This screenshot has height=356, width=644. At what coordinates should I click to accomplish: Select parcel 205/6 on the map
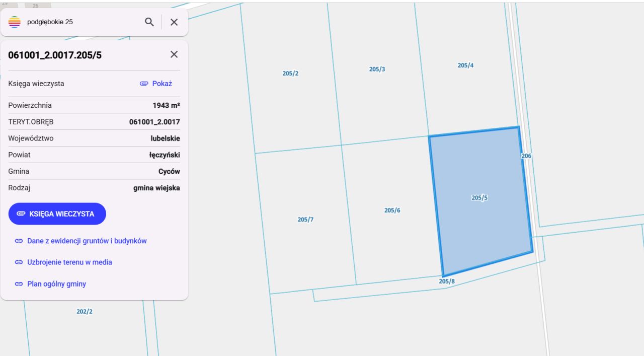pyautogui.click(x=392, y=210)
